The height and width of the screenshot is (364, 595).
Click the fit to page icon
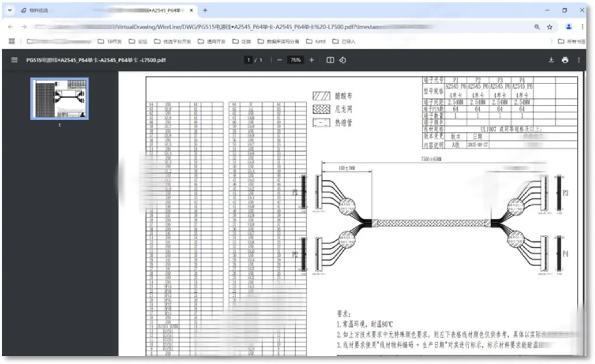pos(330,60)
